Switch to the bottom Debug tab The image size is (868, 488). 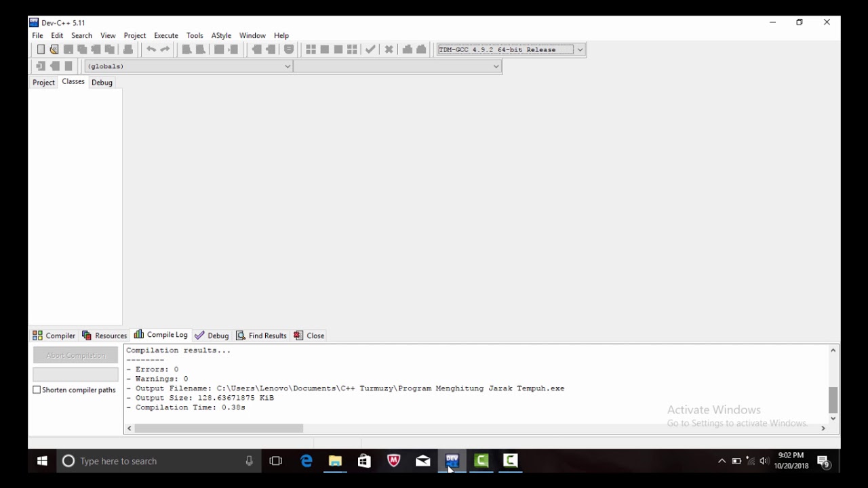[x=212, y=335]
